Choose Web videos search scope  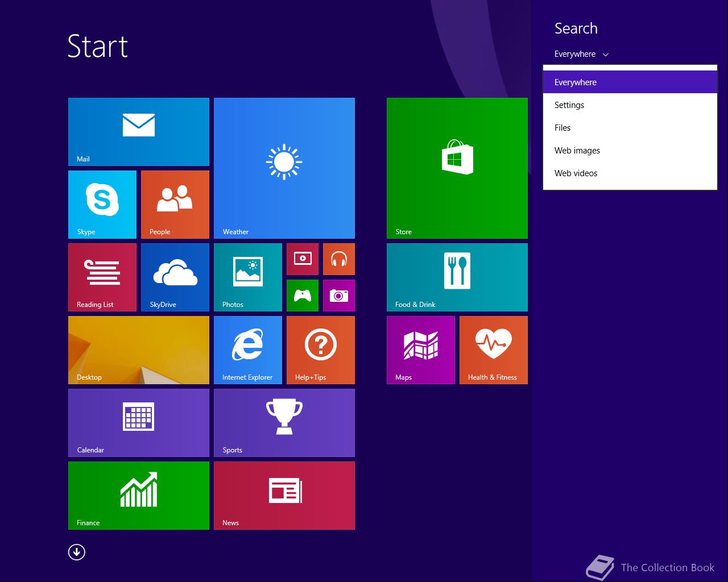pos(630,173)
